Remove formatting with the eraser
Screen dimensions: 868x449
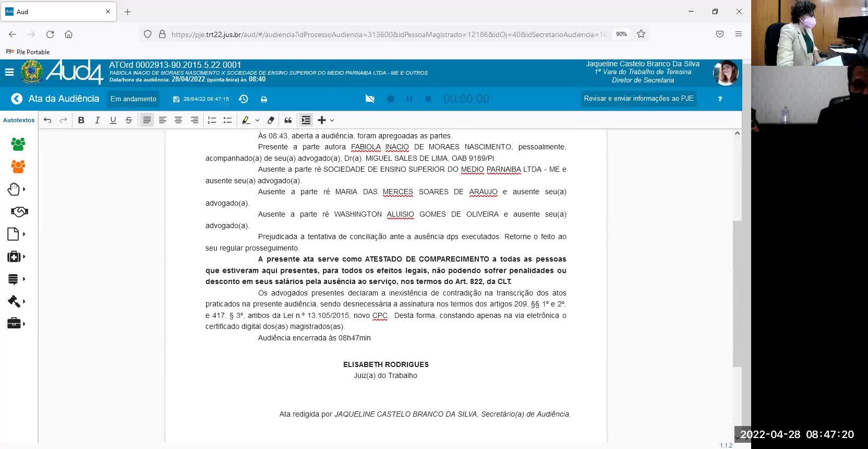point(270,120)
